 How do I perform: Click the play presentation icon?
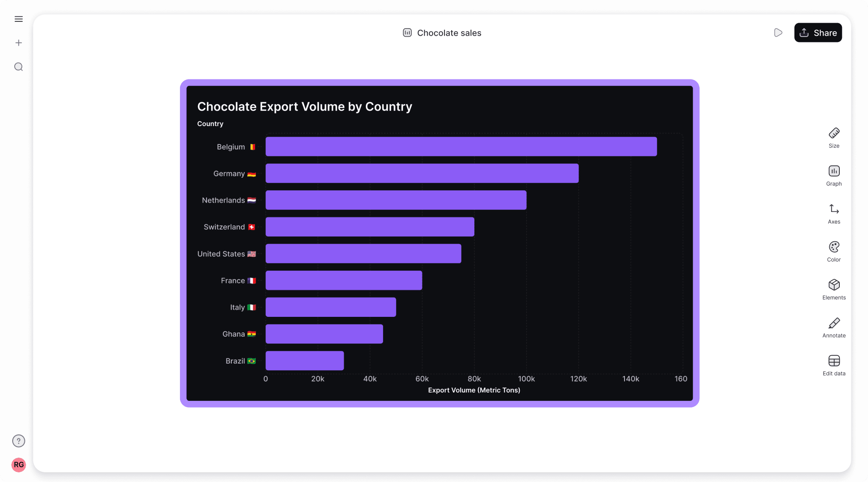pos(778,32)
